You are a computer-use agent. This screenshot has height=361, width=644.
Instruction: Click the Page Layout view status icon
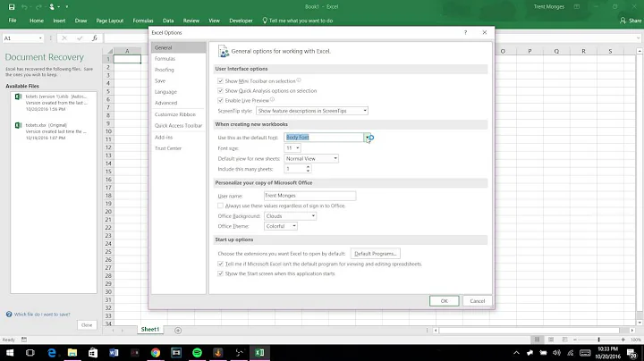coord(551,340)
